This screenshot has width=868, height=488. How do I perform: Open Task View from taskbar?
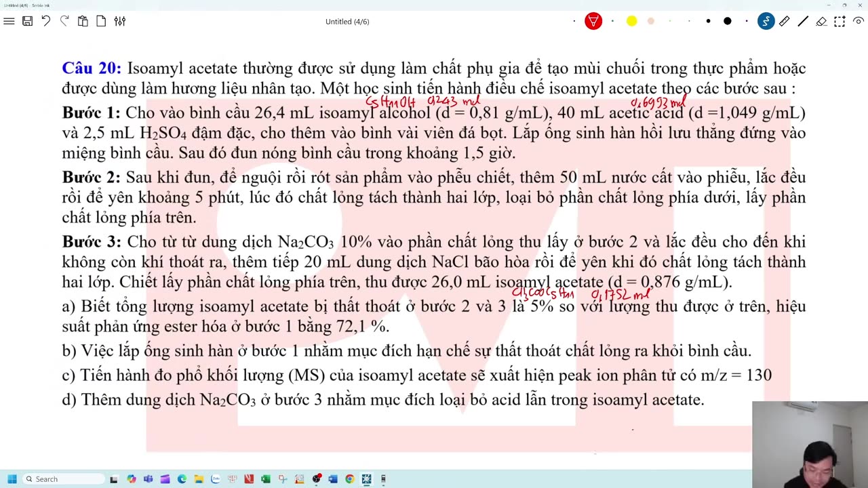pyautogui.click(x=114, y=479)
